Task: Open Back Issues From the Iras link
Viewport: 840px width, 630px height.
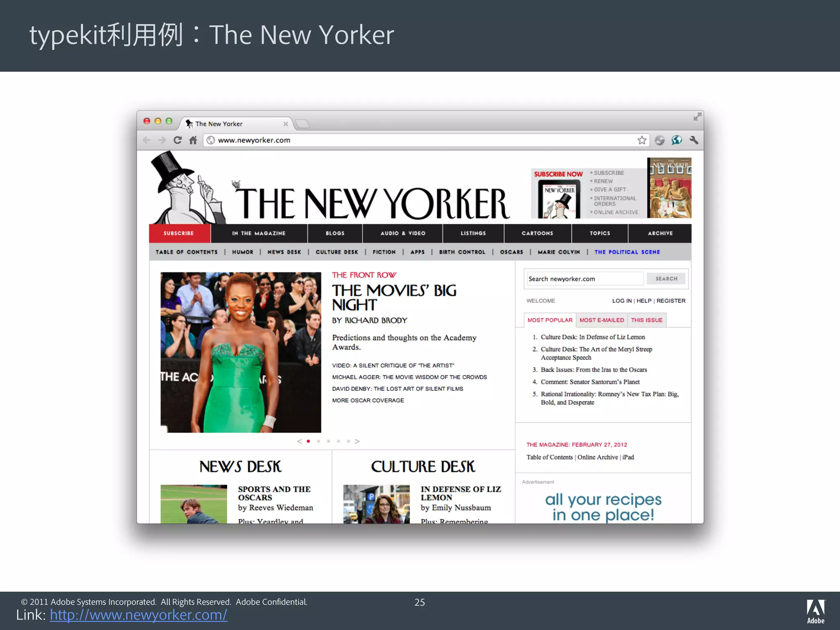Action: (x=594, y=370)
